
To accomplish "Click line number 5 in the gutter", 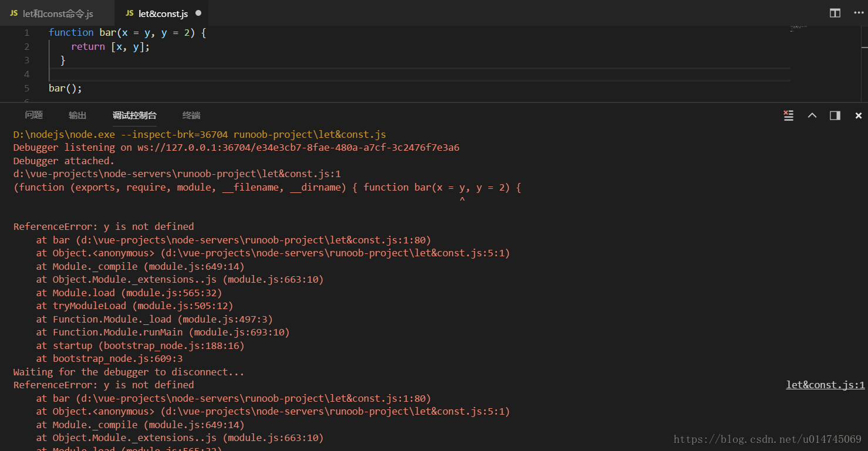I will [x=26, y=88].
